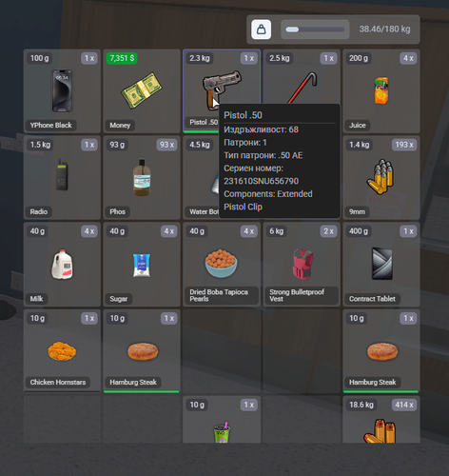Click the Chicken Hornstars item label
449x476 pixels.
click(x=58, y=382)
